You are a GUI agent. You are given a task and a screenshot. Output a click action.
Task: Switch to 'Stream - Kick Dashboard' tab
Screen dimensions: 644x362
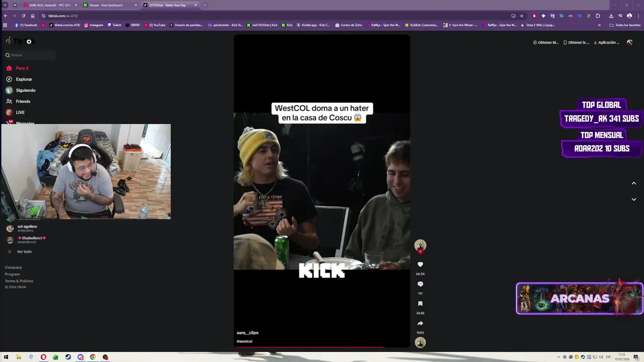coord(110,5)
